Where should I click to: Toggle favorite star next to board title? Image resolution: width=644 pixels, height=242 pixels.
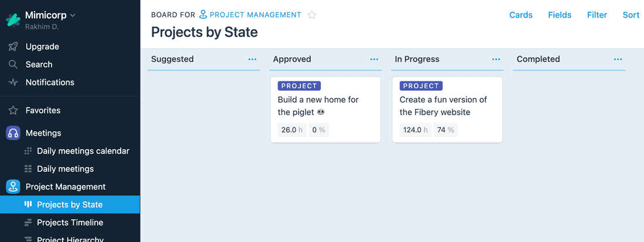312,15
